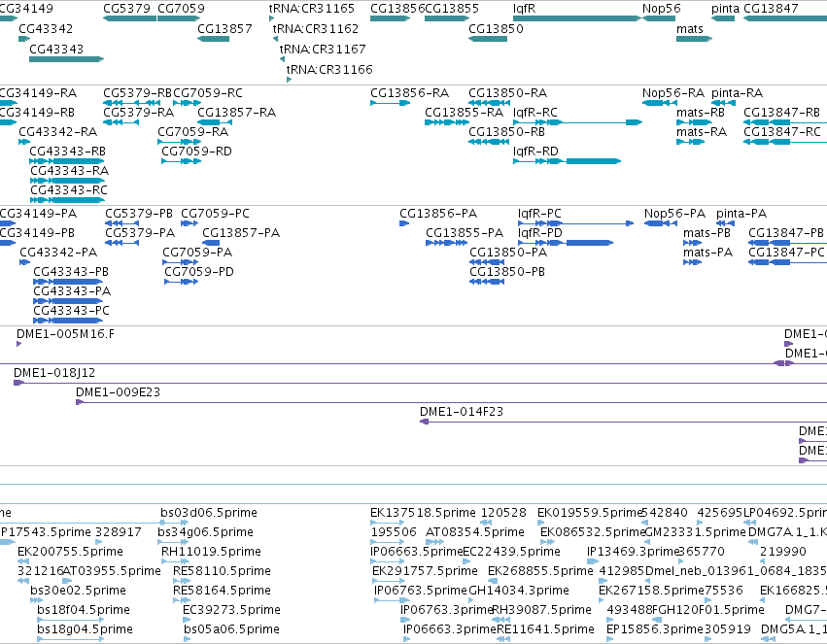Click CG13855-RA transcript
Viewport: 827px width, 644px height.
[447, 122]
